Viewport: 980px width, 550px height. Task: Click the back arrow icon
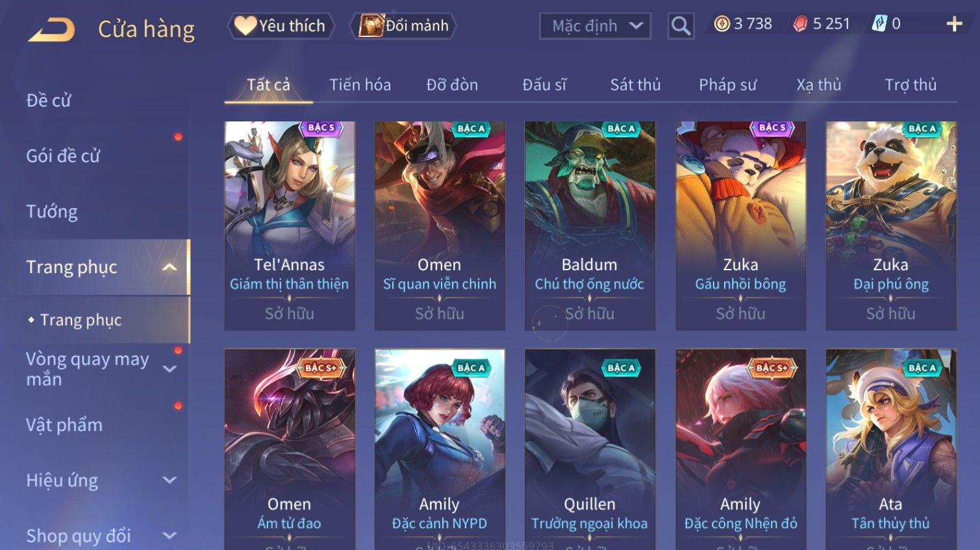point(52,29)
